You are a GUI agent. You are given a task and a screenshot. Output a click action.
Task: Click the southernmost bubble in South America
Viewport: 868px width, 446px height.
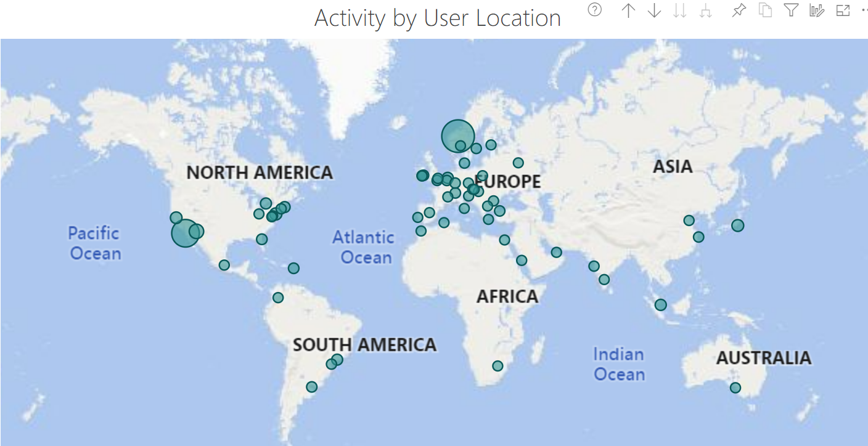[x=311, y=387]
